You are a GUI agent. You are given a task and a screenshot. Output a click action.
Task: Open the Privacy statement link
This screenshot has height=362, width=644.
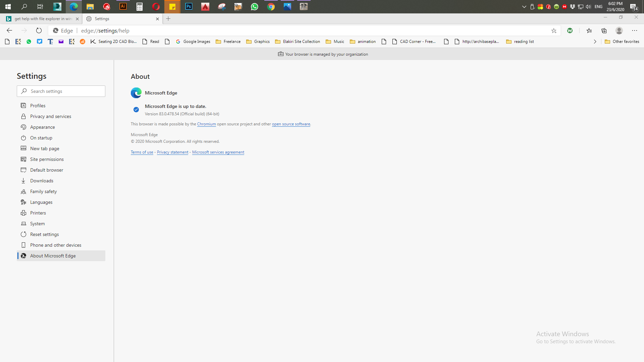coord(172,152)
